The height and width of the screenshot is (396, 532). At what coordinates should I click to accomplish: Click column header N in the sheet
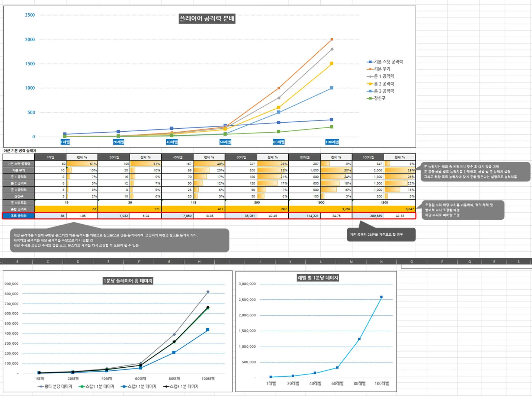coord(381,262)
